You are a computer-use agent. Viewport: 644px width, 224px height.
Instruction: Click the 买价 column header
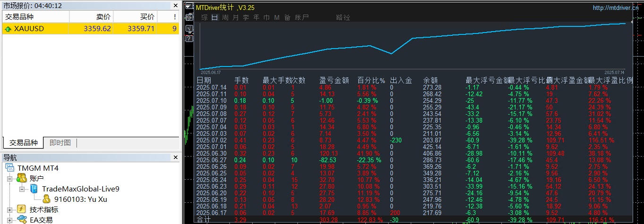pos(135,17)
